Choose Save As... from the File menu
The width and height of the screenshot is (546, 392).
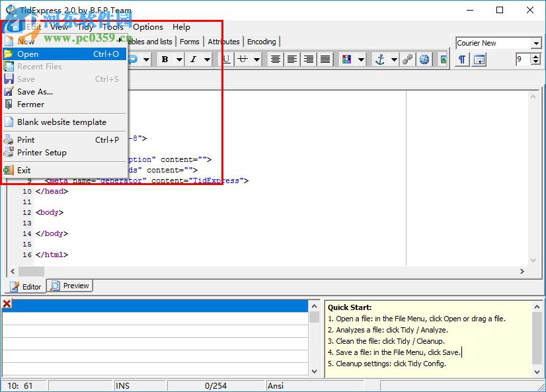pyautogui.click(x=35, y=92)
